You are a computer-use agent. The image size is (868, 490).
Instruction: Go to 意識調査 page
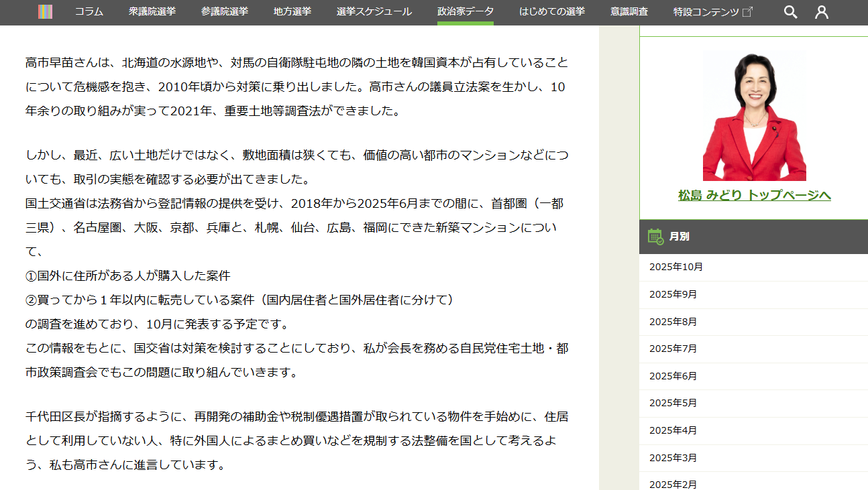[629, 11]
